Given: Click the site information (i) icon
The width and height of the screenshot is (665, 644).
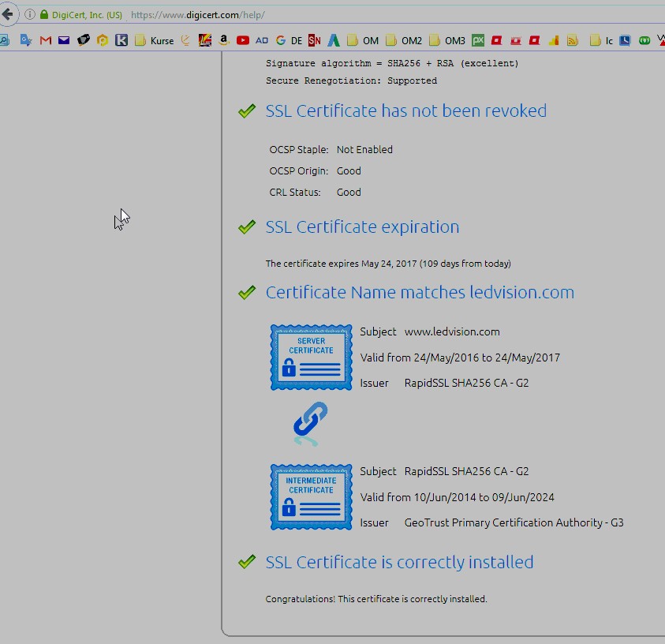Looking at the screenshot, I should click(x=29, y=15).
